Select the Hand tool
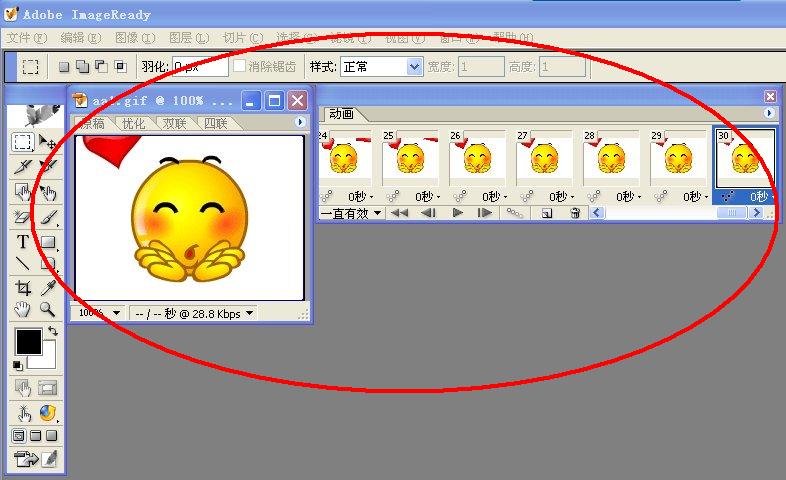The height and width of the screenshot is (480, 786). point(23,309)
